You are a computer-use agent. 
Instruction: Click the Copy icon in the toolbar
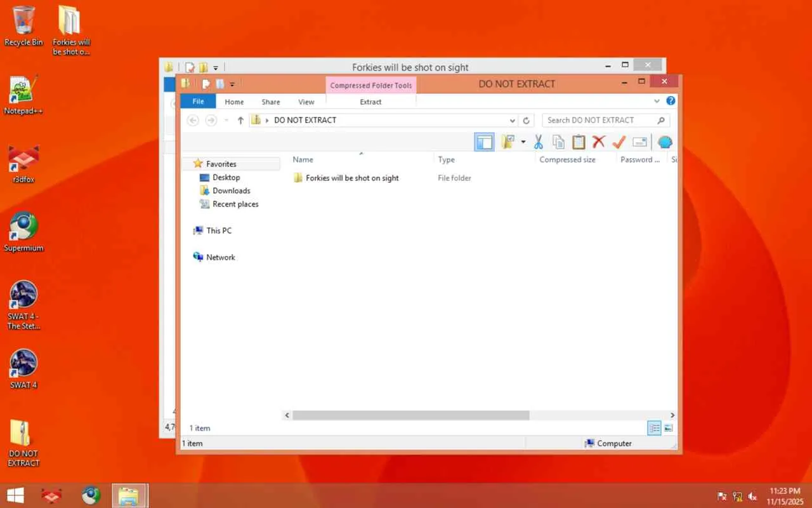click(x=558, y=142)
